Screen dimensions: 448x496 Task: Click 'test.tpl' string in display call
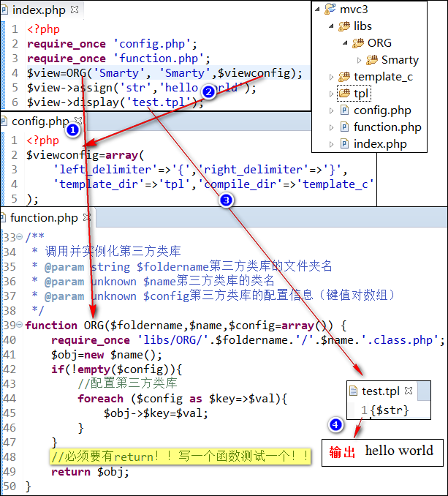point(159,102)
